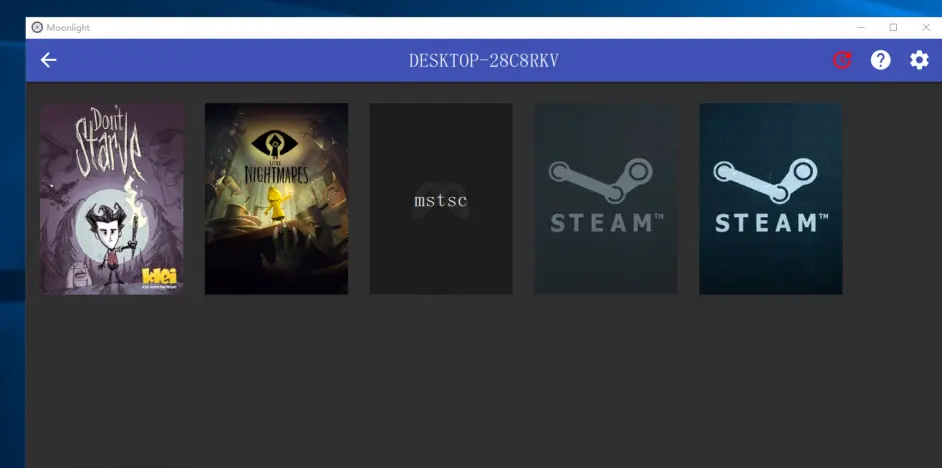942x468 pixels.
Task: Launch the Don't Starve game tile
Action: coord(112,199)
